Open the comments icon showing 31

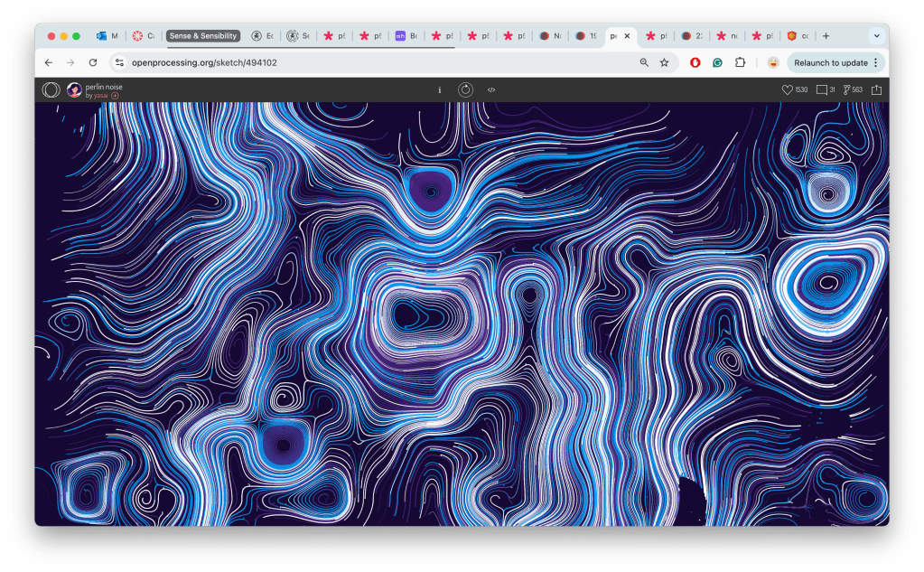click(822, 89)
